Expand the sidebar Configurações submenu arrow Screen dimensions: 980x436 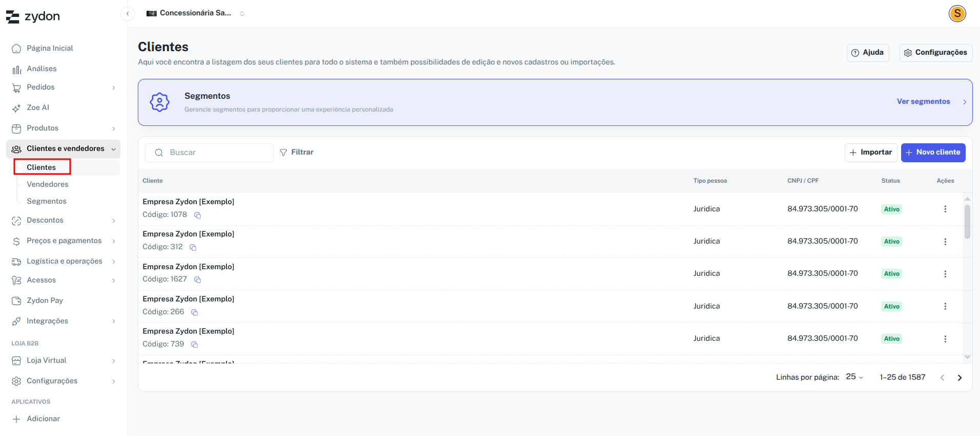(x=114, y=381)
